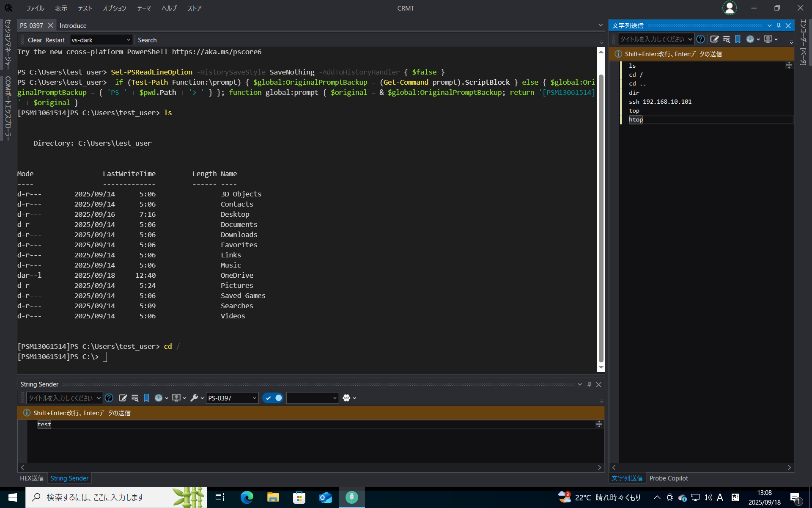Open the vs-dark theme dropdown
This screenshot has height=508, width=812.
129,40
